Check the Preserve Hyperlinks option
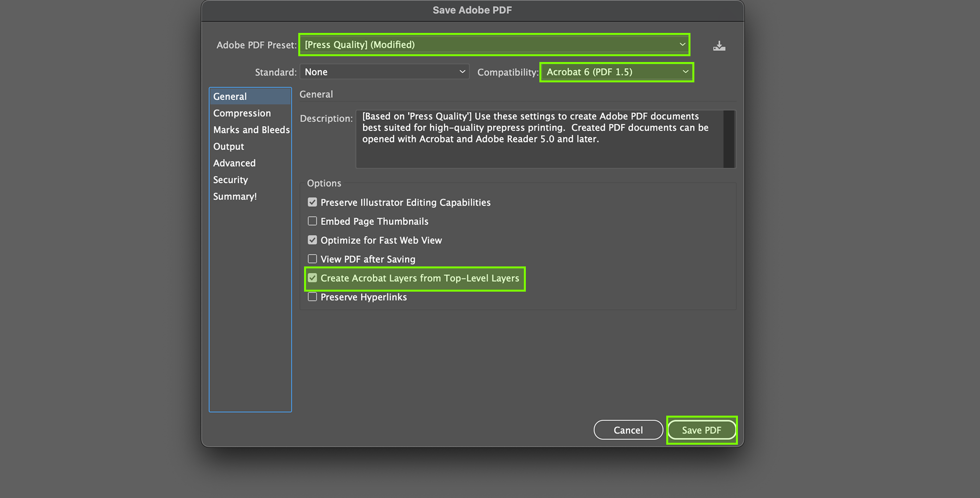 click(x=312, y=297)
